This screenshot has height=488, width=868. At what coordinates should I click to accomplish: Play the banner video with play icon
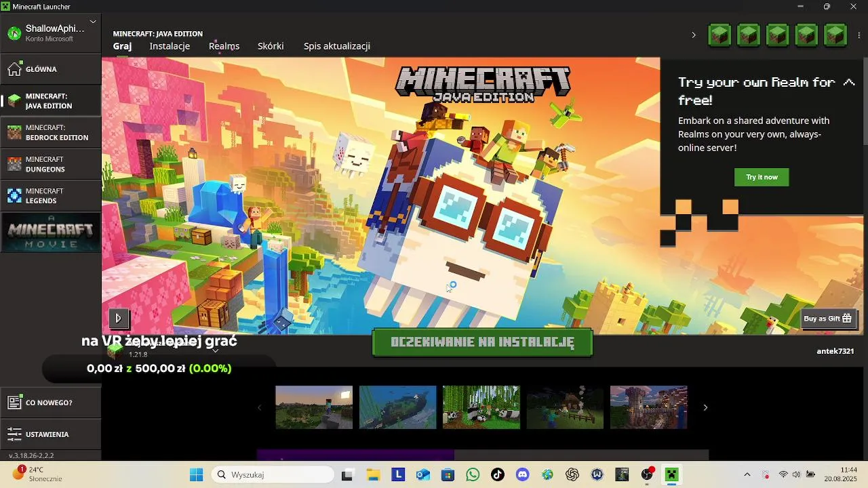click(118, 318)
